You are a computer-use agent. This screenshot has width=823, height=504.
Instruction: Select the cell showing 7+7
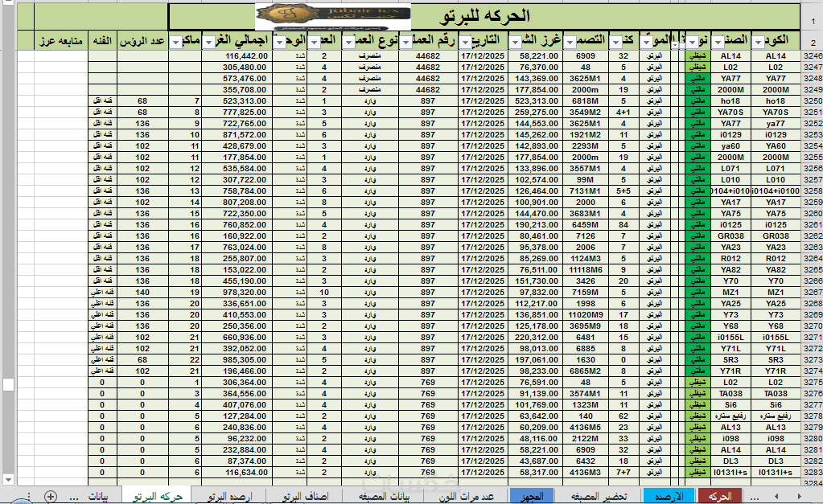(623, 473)
